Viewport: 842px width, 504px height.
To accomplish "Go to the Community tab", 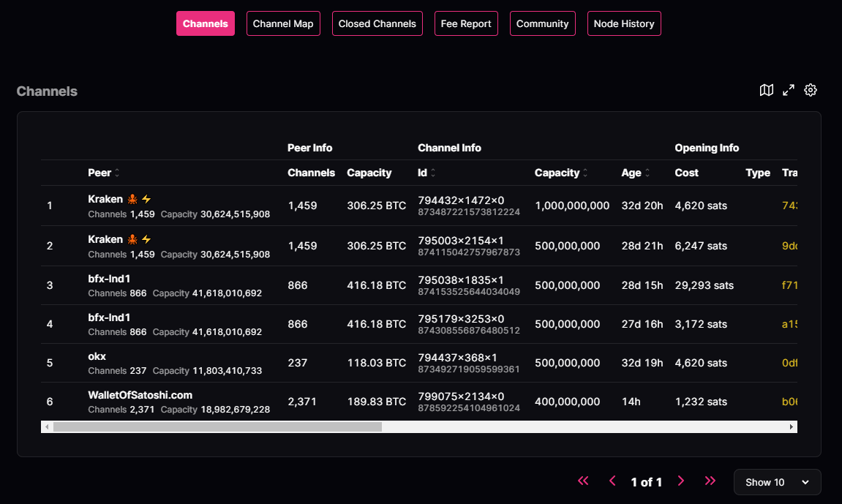I will click(542, 23).
